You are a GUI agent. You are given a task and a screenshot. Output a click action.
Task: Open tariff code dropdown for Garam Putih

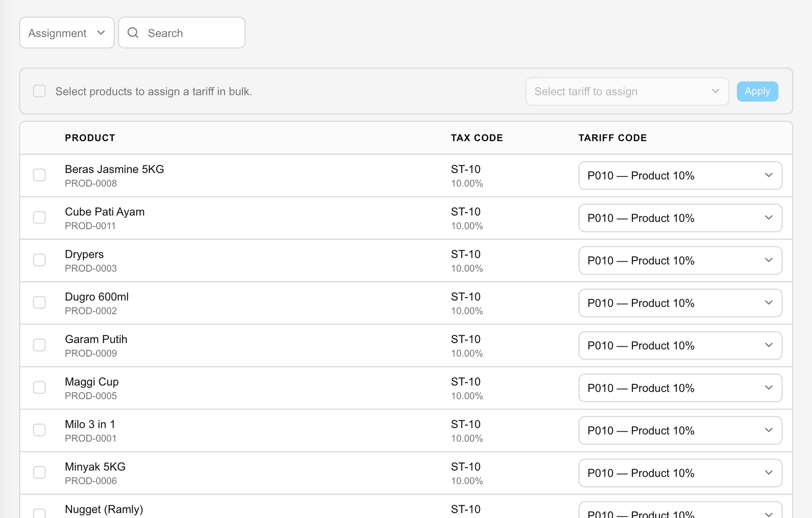coord(680,345)
